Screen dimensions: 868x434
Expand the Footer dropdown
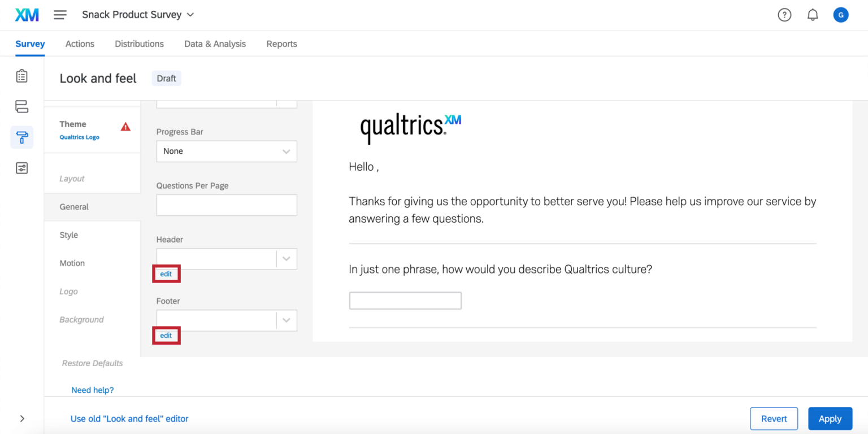click(286, 320)
